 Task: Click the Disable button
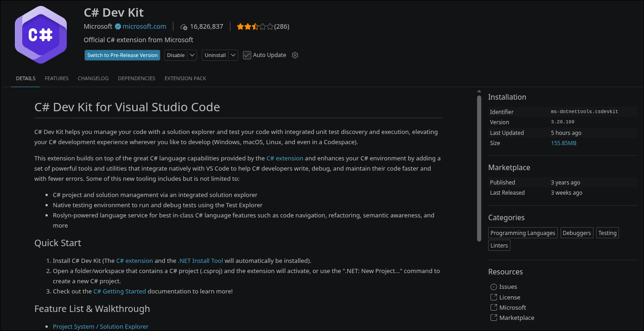[176, 55]
